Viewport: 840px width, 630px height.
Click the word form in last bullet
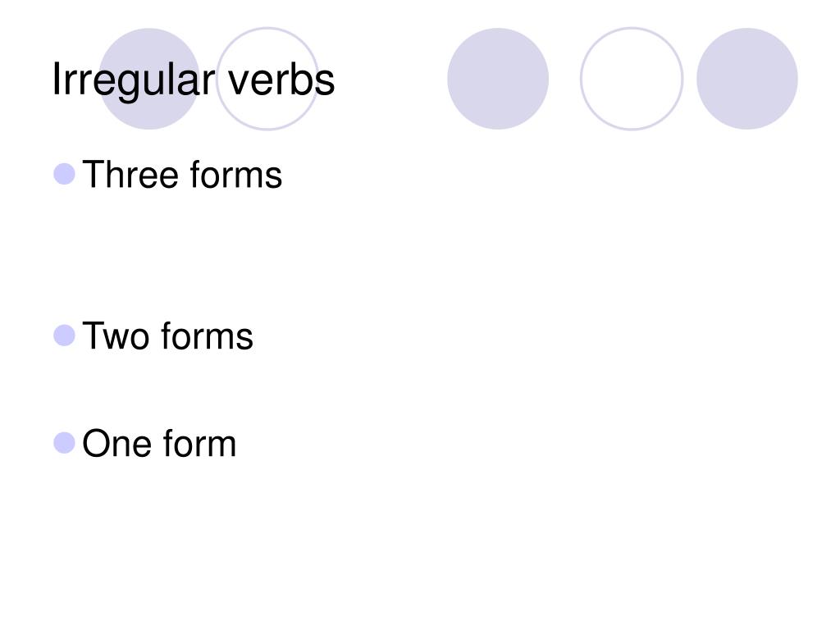pos(199,444)
